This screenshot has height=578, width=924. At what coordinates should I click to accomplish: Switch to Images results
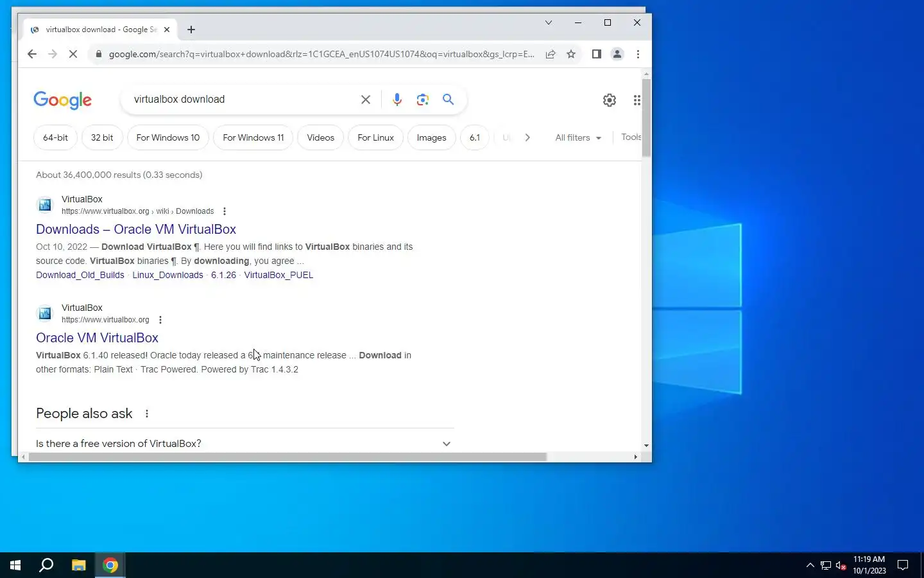(x=431, y=137)
